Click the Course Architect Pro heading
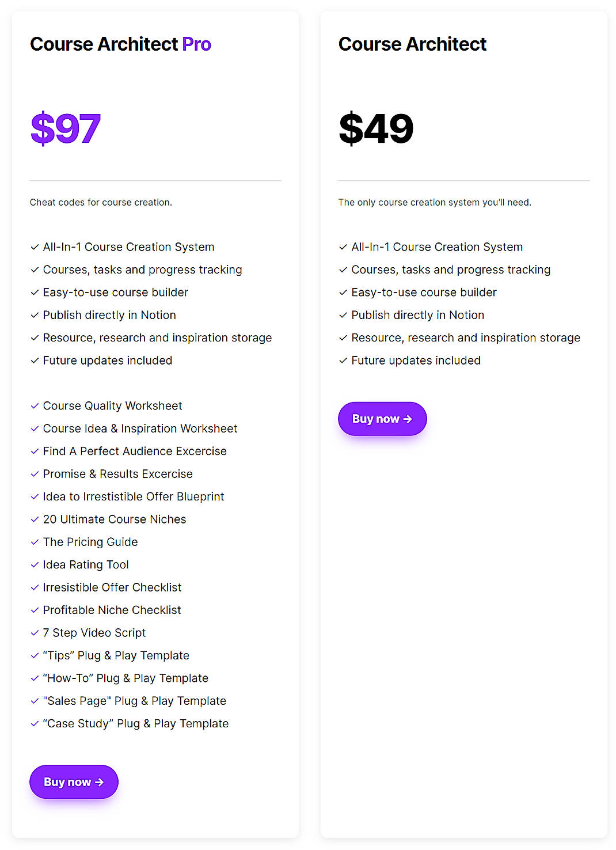This screenshot has width=616, height=850. pos(120,44)
